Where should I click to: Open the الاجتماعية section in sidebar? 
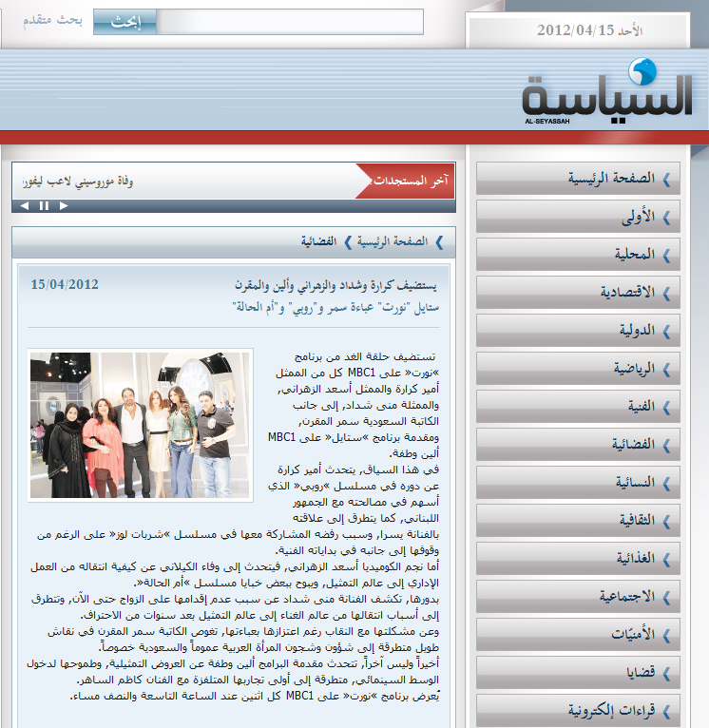tap(578, 597)
